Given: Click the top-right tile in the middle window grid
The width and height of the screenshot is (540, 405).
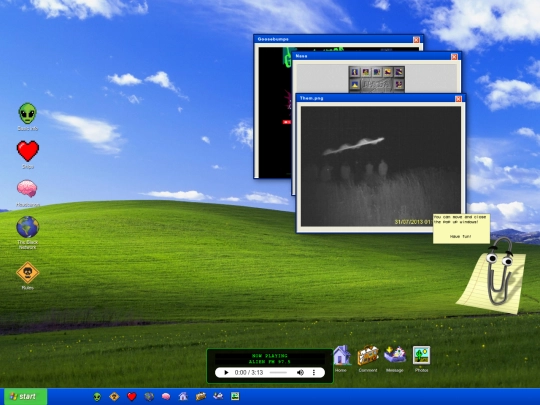Looking at the screenshot, I should click(398, 72).
